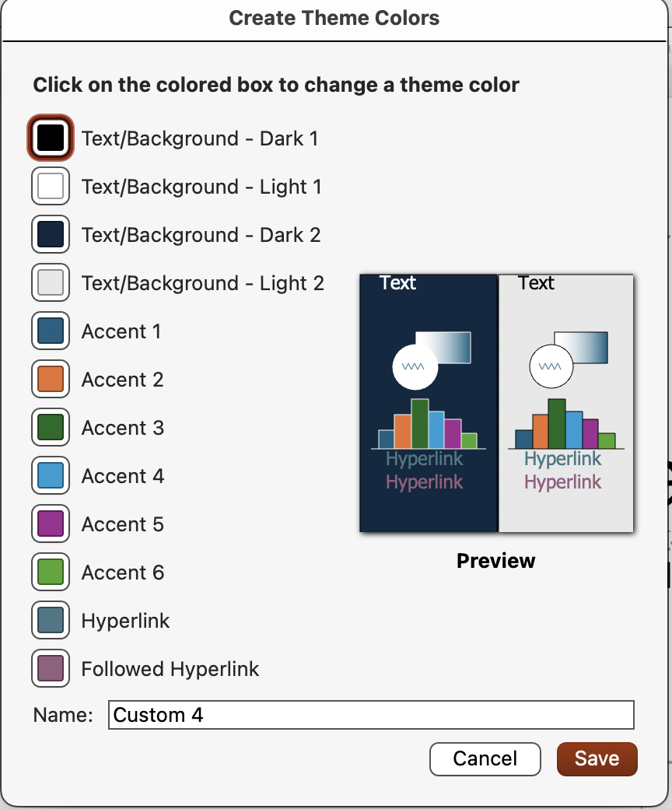Open the Hyperlink color swatch
Viewport: 672px width, 809px height.
(x=51, y=620)
